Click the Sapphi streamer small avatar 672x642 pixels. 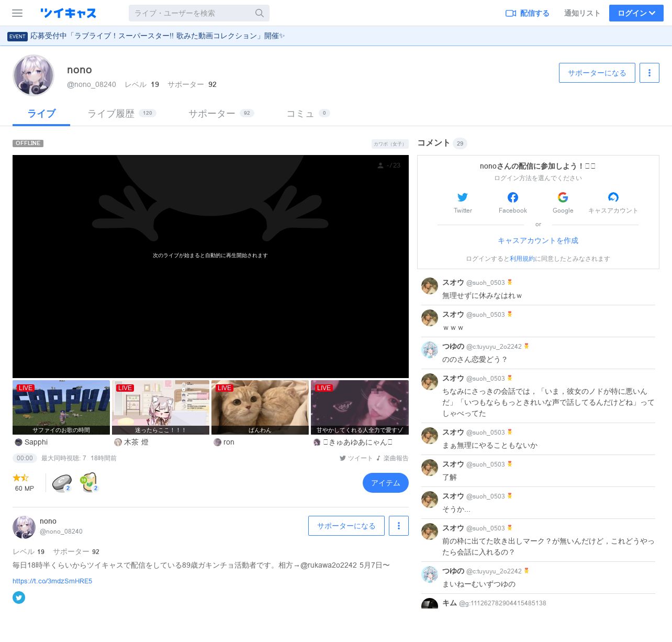pyautogui.click(x=19, y=442)
